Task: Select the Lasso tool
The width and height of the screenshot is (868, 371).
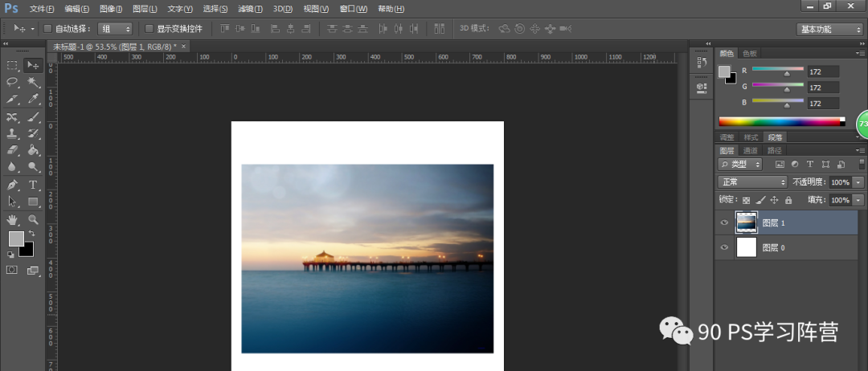Action: 13,82
